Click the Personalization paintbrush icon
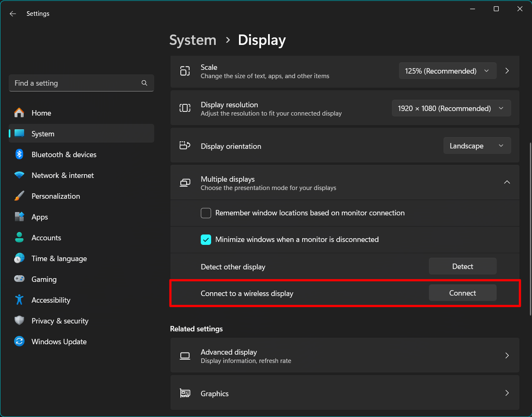The height and width of the screenshot is (417, 532). point(19,196)
